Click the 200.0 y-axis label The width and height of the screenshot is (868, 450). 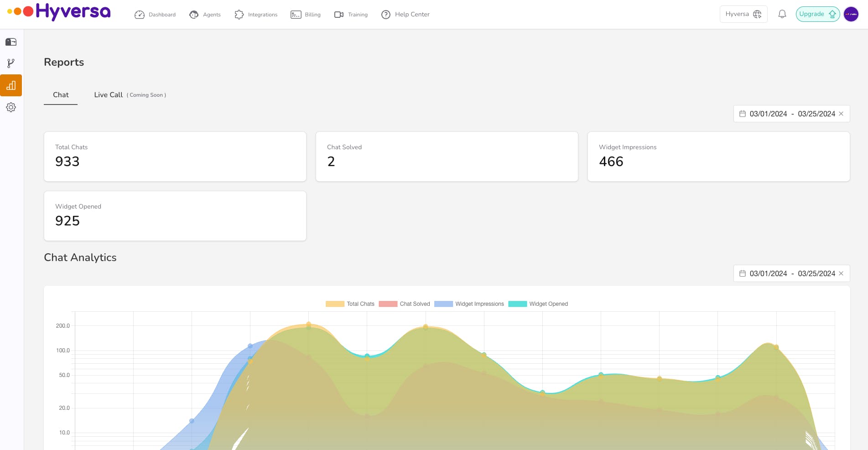[63, 326]
